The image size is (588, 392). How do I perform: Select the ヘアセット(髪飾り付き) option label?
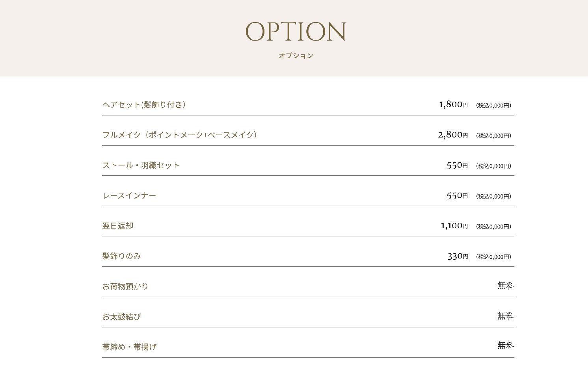144,105
